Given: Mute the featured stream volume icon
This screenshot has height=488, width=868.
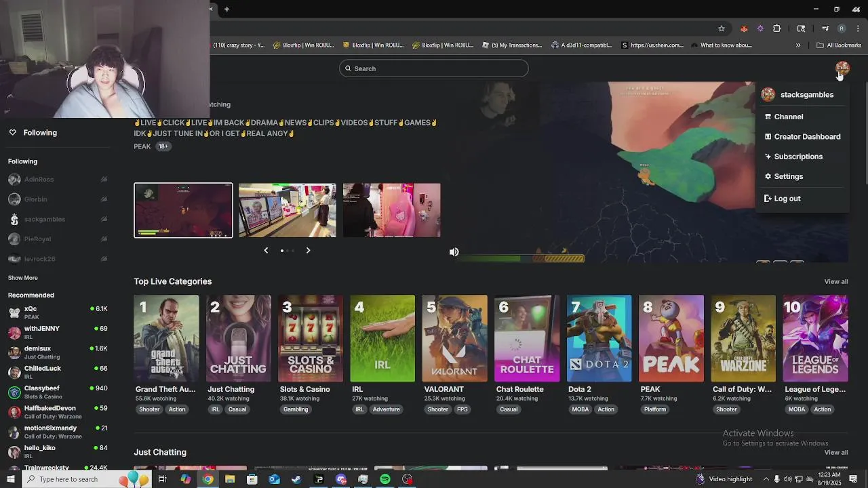Looking at the screenshot, I should (x=454, y=252).
